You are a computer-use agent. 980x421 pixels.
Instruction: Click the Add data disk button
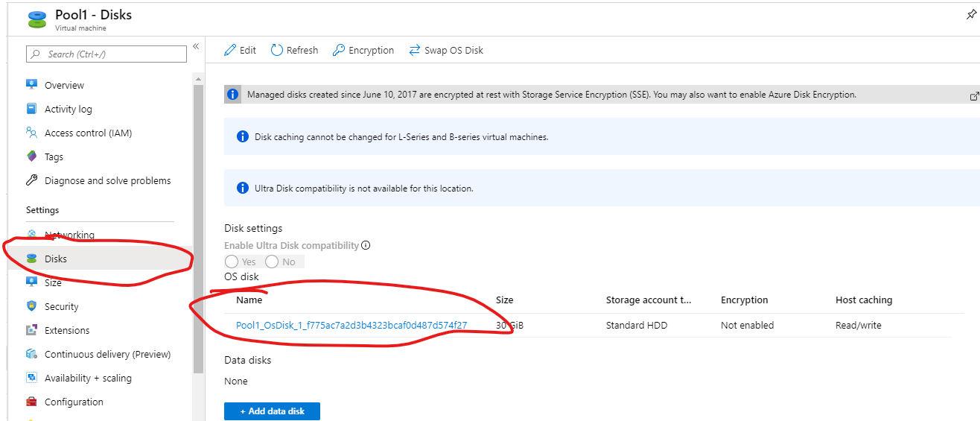coord(272,411)
